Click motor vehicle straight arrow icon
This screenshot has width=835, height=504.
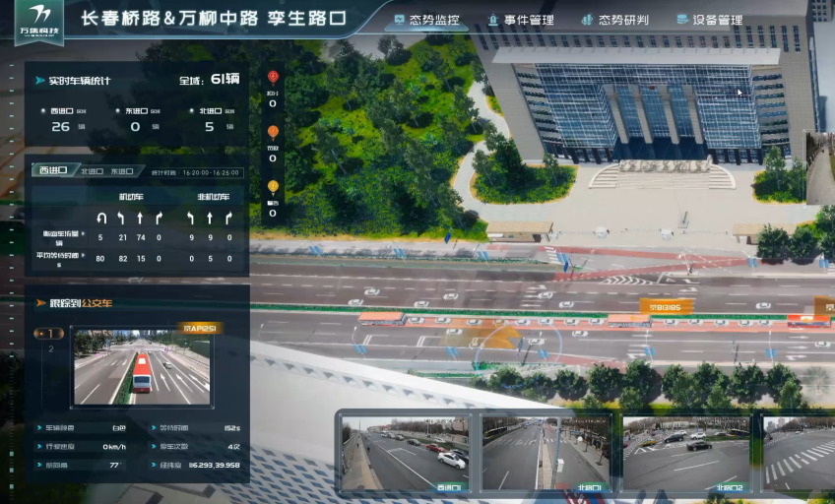[140, 218]
